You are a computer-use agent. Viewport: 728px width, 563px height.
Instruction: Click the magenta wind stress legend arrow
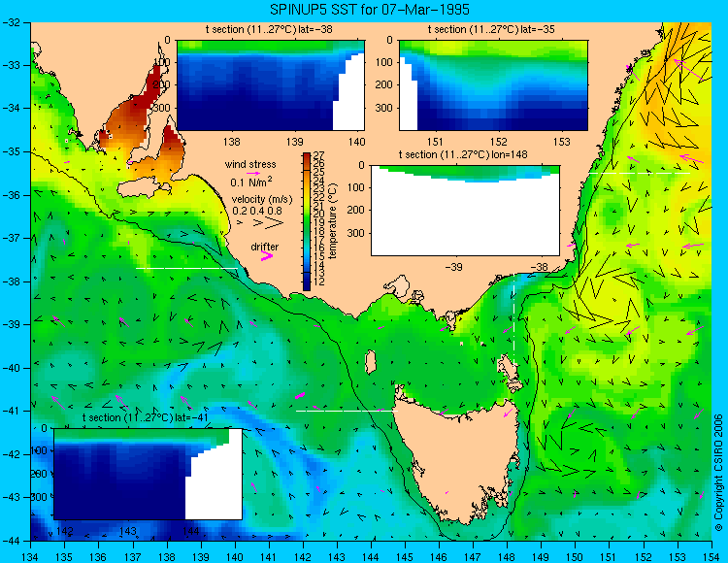pyautogui.click(x=253, y=173)
